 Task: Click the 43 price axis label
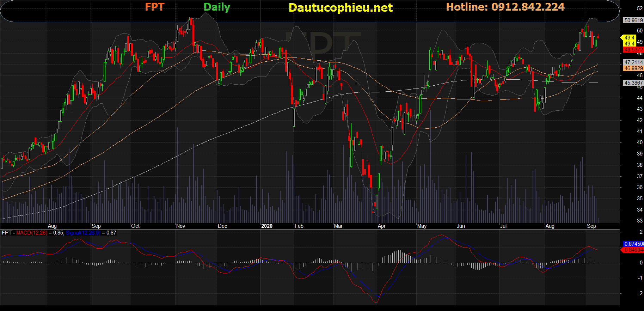tap(640, 109)
